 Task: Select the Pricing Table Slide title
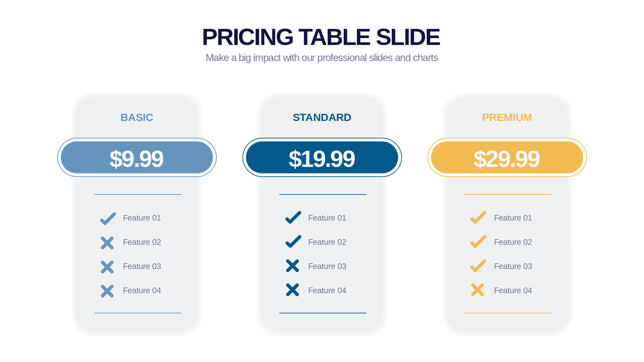tap(321, 37)
